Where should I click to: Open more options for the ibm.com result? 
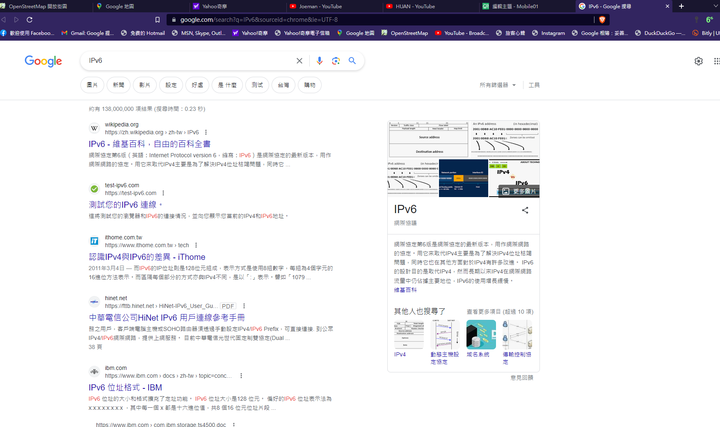tap(241, 376)
